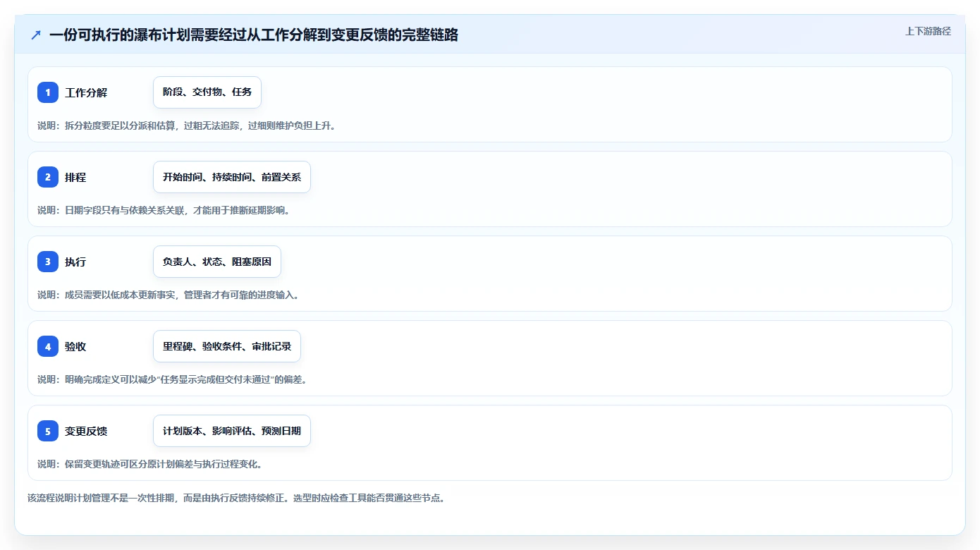Click the 执行 step title

75,262
